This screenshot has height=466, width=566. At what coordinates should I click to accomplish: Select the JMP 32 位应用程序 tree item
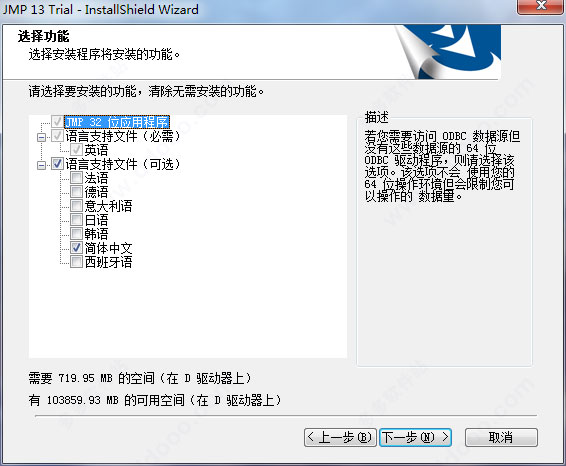coord(117,122)
